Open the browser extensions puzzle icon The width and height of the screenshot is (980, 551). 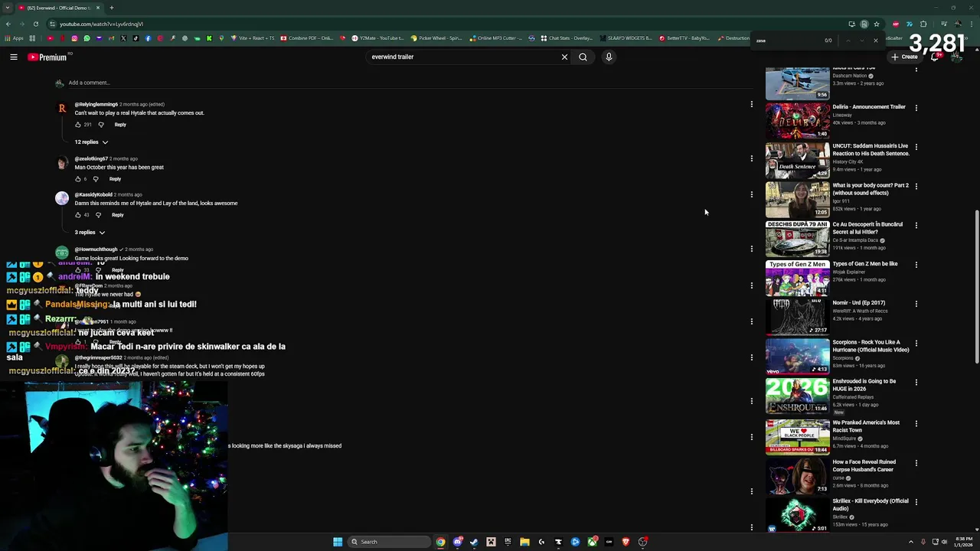(x=923, y=24)
